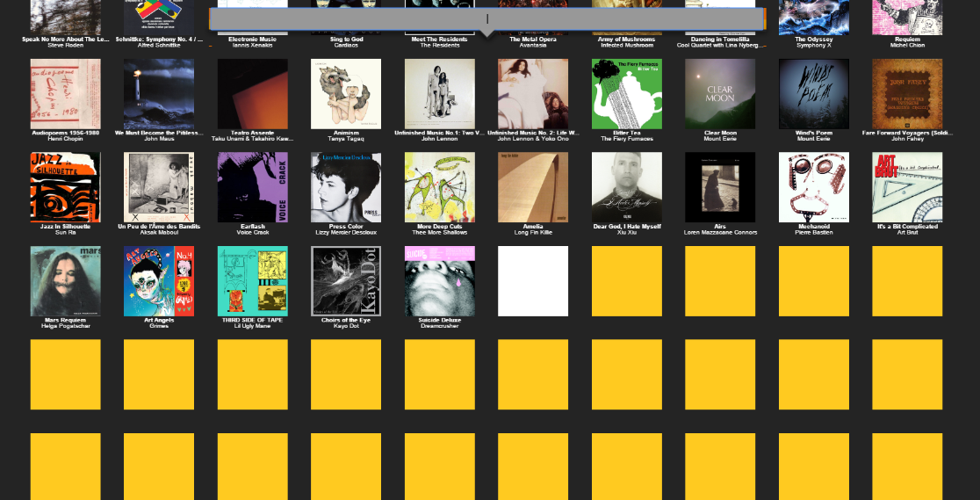Click the title 'Dear God, I Hate Myself'

[x=627, y=226]
